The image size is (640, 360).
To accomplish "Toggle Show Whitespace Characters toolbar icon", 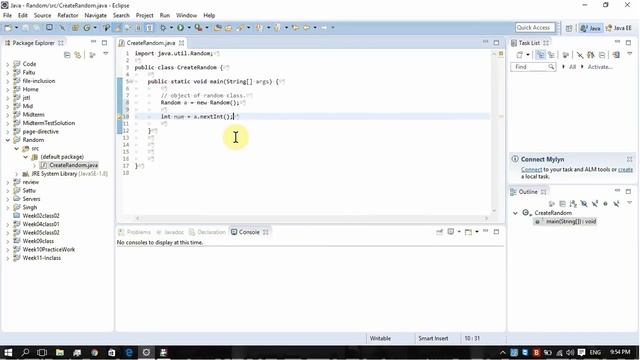I will click(x=149, y=28).
